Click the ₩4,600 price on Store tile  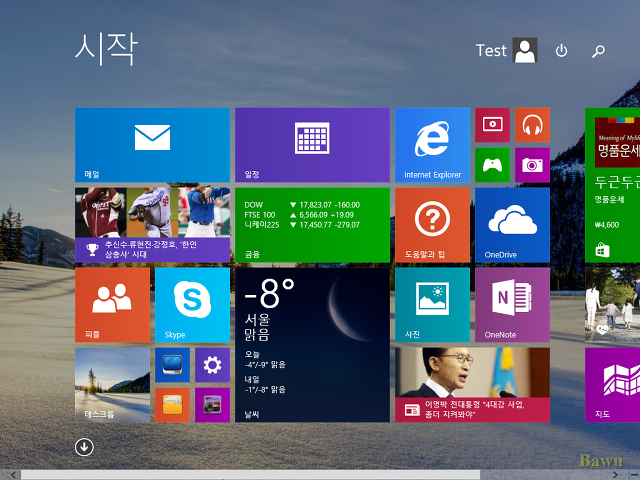[x=607, y=225]
